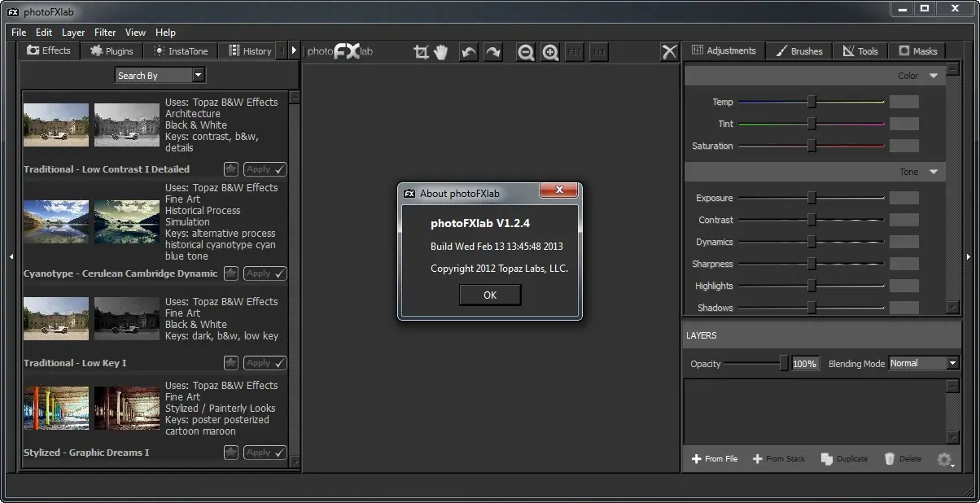Image resolution: width=980 pixels, height=503 pixels.
Task: Select the Crop tool in the toolbar
Action: [421, 52]
